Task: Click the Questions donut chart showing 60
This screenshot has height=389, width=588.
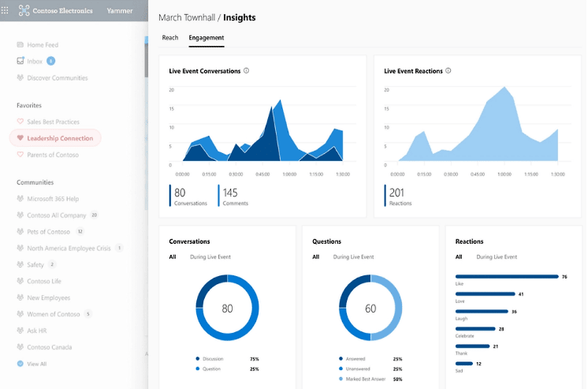Action: [x=370, y=308]
